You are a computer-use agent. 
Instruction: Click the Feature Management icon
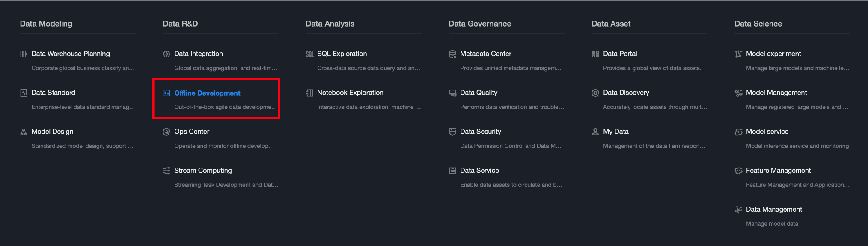coord(738,171)
